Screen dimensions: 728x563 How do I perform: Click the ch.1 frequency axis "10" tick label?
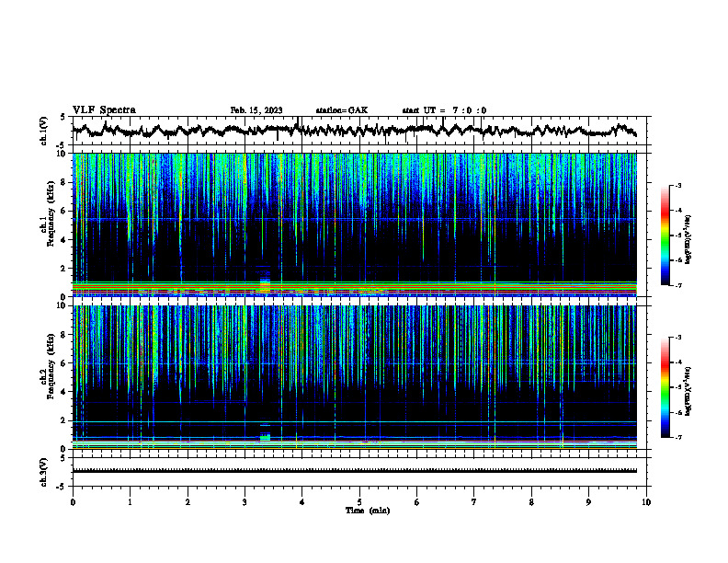pyautogui.click(x=62, y=154)
